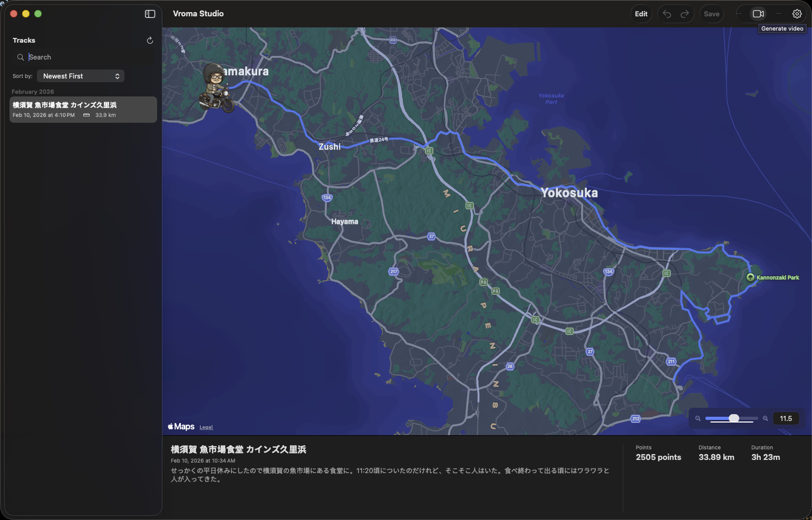Click the Apple Maps logo

(x=181, y=426)
